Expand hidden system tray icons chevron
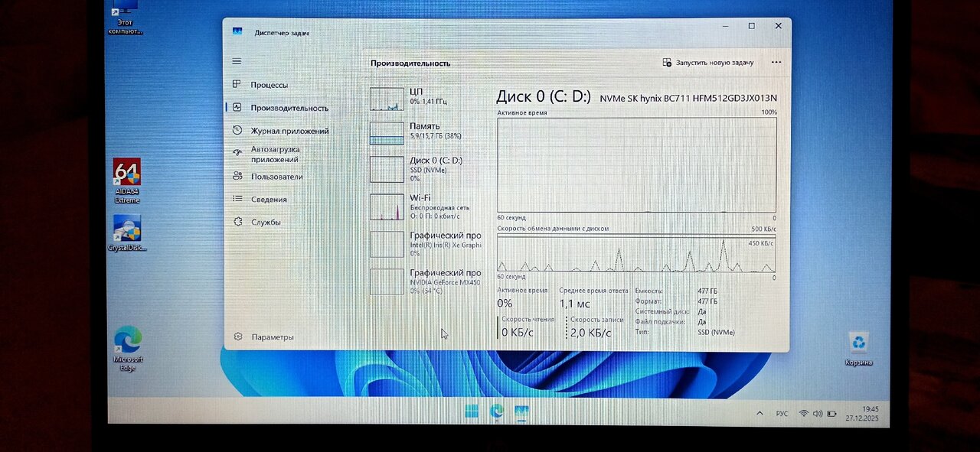 pos(759,413)
